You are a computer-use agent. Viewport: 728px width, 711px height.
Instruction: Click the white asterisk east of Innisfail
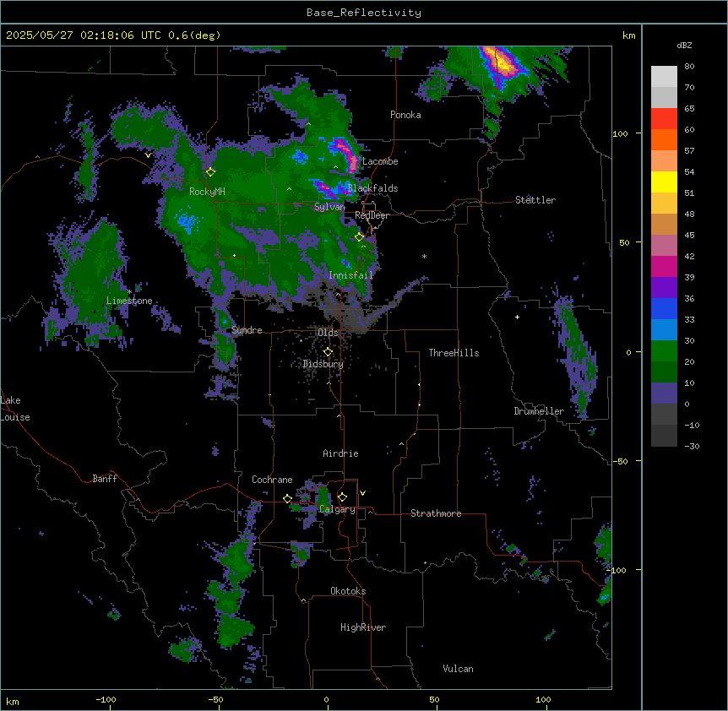tap(424, 256)
